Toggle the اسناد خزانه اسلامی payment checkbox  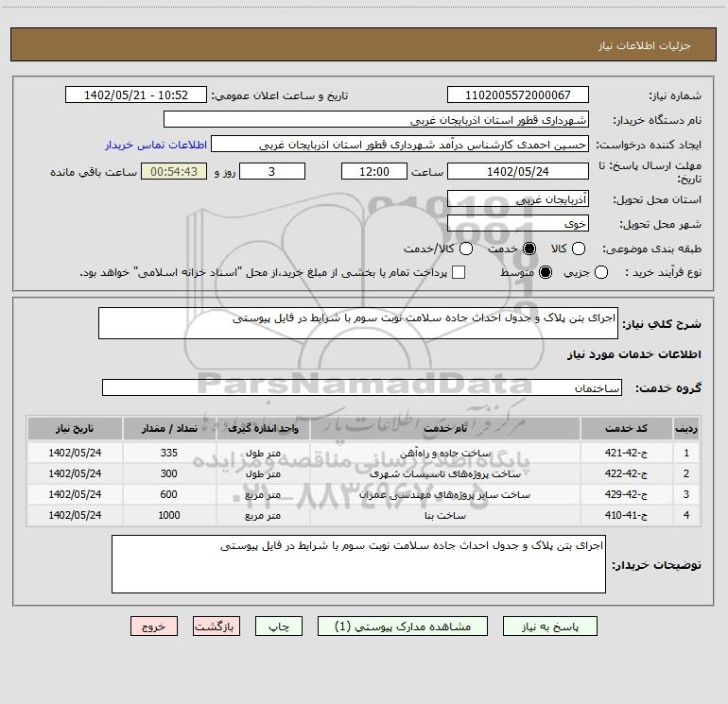point(459,272)
